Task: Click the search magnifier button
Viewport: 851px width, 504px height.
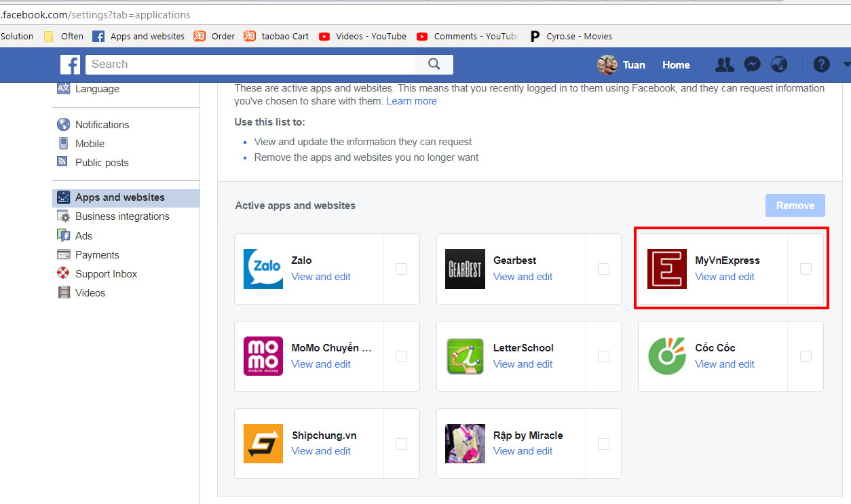Action: (434, 64)
